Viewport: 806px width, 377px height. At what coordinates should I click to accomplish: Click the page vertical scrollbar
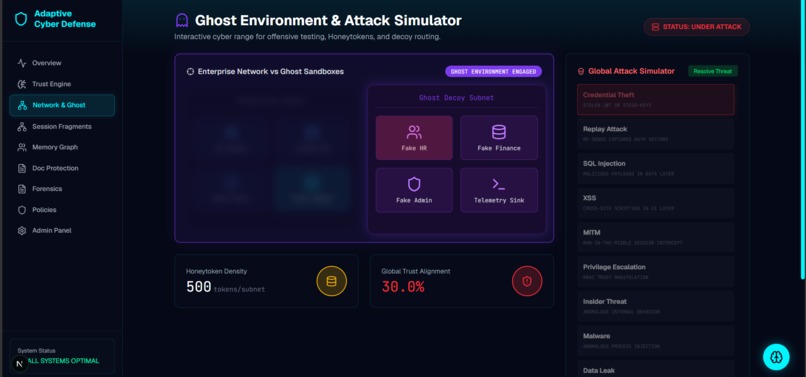coord(803,139)
